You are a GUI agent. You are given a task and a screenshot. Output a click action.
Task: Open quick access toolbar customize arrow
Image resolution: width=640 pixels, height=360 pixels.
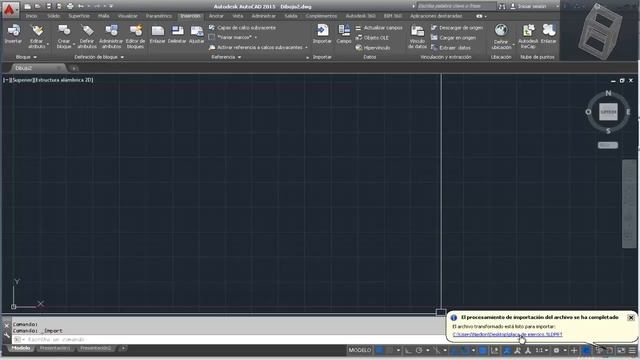(x=111, y=6)
